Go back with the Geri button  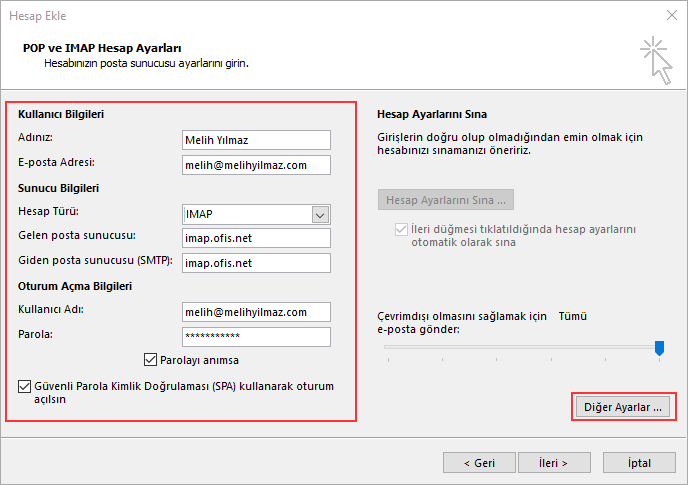coord(479,463)
